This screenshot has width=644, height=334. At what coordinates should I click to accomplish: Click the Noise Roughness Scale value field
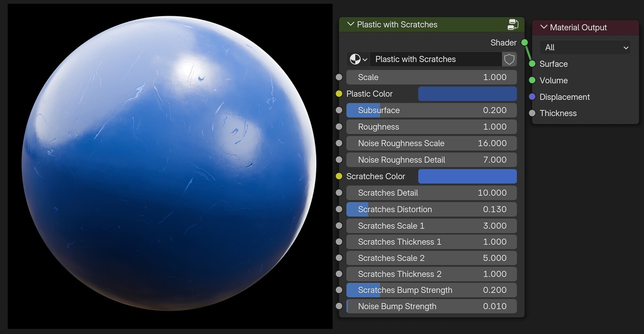click(x=431, y=143)
